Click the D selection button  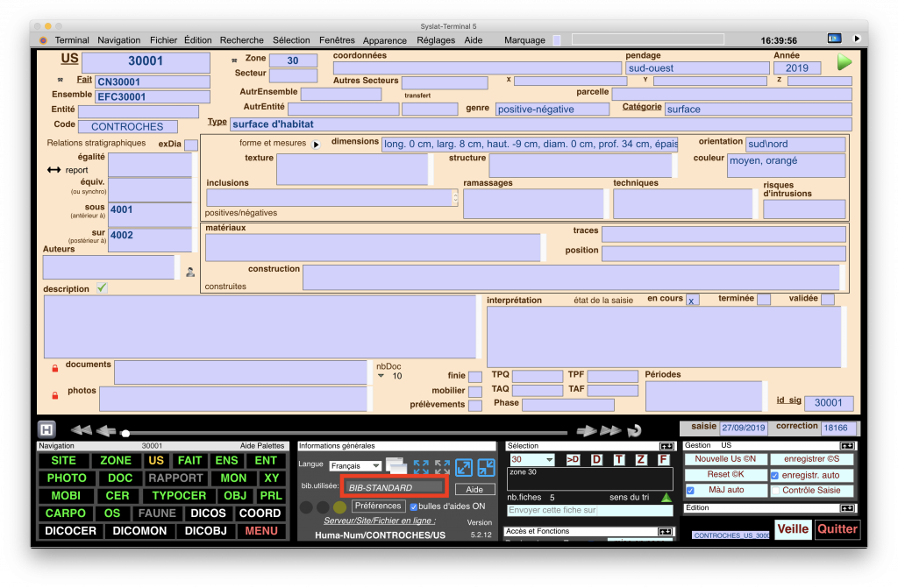pyautogui.click(x=596, y=459)
